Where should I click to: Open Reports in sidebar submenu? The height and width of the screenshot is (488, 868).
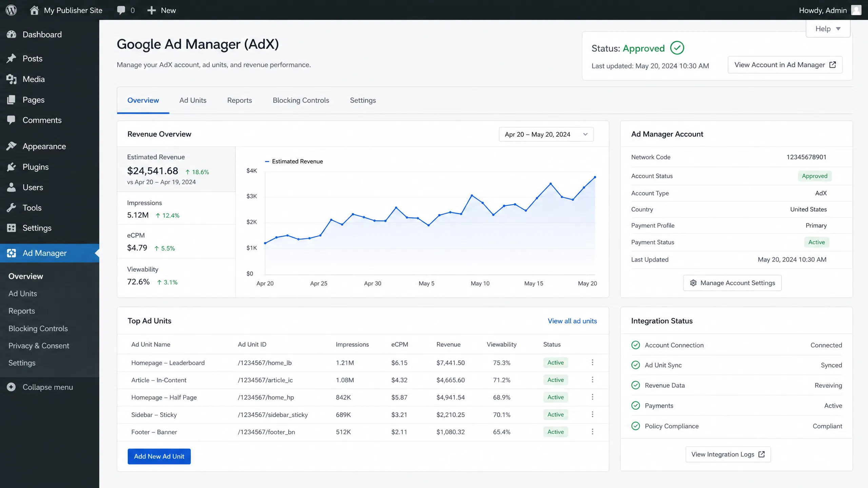(22, 311)
